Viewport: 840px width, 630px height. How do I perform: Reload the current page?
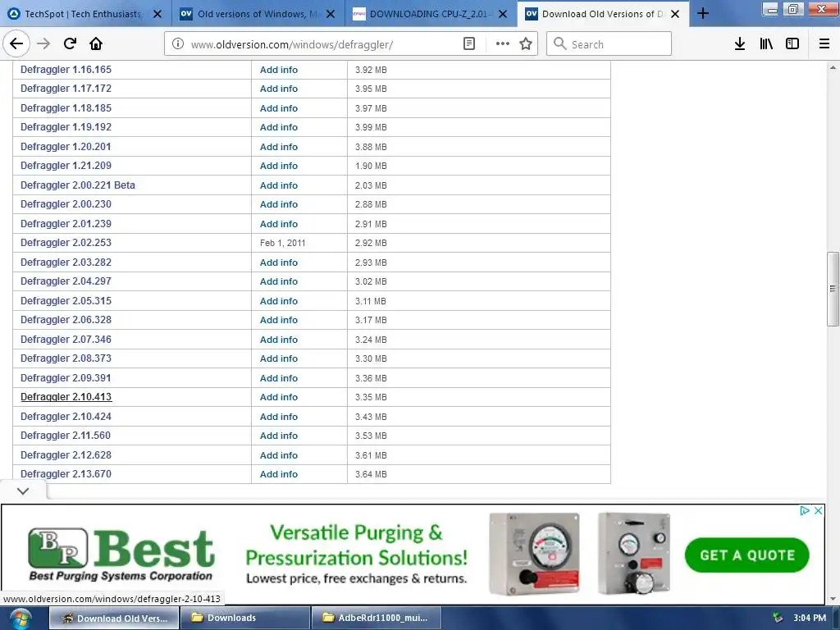tap(70, 43)
